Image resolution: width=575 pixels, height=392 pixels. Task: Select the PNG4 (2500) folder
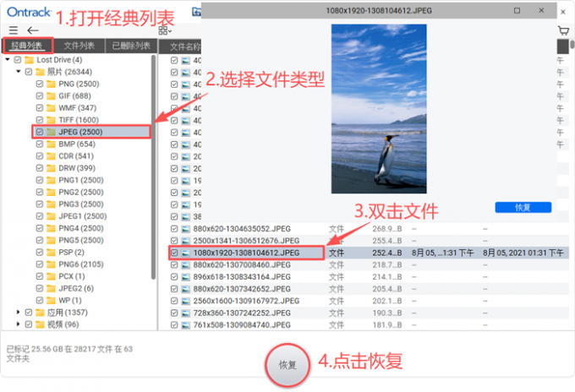coord(81,229)
